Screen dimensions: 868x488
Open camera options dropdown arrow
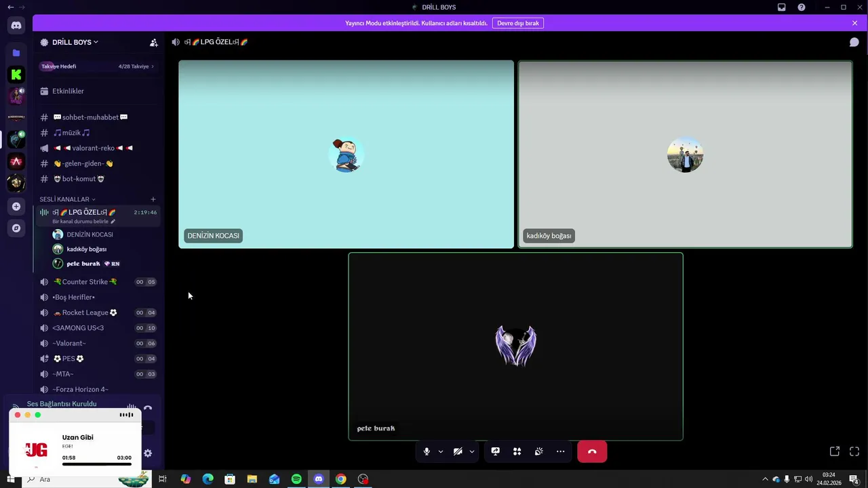tap(472, 451)
